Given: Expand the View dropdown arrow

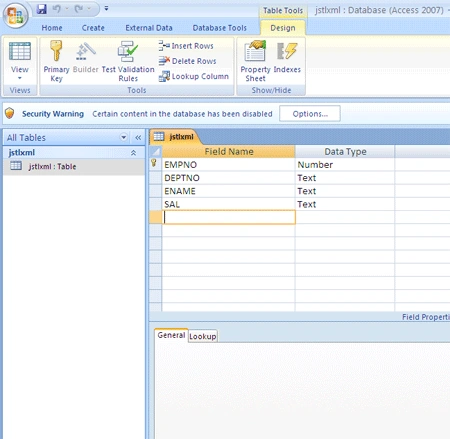Looking at the screenshot, I should coord(20,78).
